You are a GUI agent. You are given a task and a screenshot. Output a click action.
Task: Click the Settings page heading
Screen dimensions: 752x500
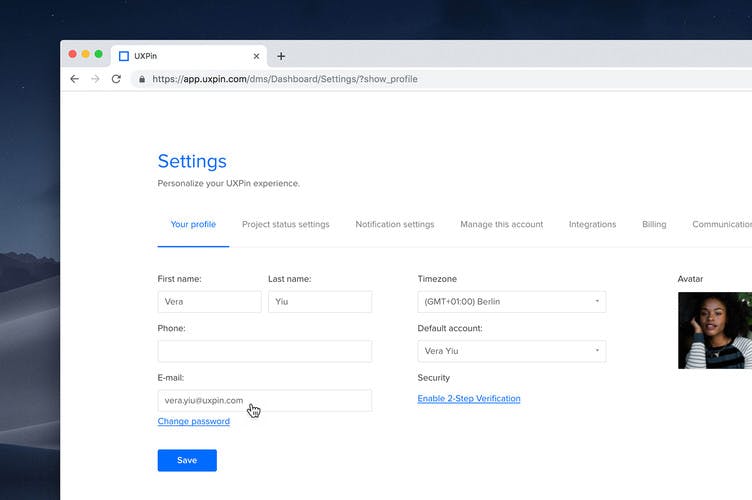click(192, 161)
